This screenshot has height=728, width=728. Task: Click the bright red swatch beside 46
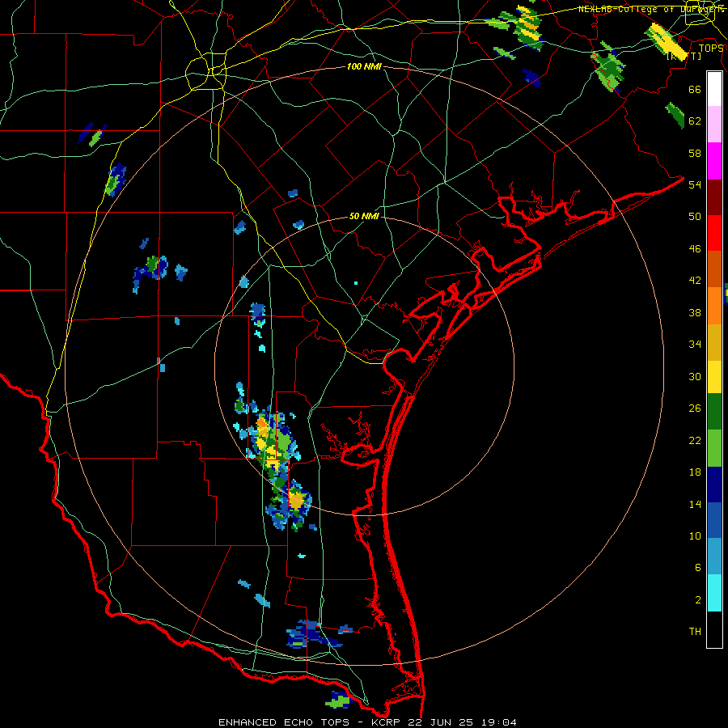[x=714, y=233]
